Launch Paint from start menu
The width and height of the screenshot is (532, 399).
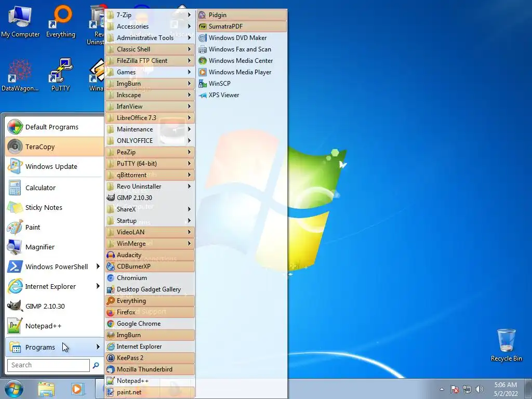click(x=55, y=227)
